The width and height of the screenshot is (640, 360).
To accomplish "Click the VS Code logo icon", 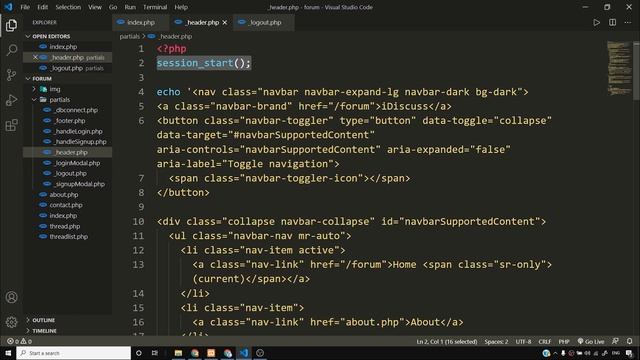I will point(8,7).
